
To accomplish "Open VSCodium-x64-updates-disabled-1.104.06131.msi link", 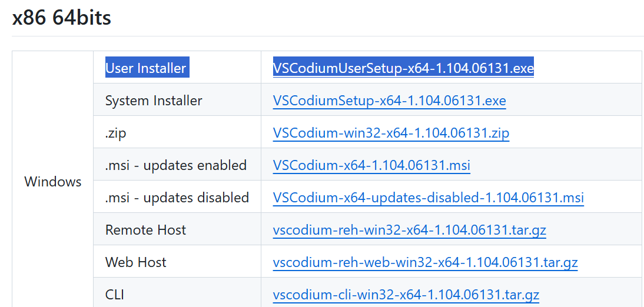I will [x=429, y=198].
